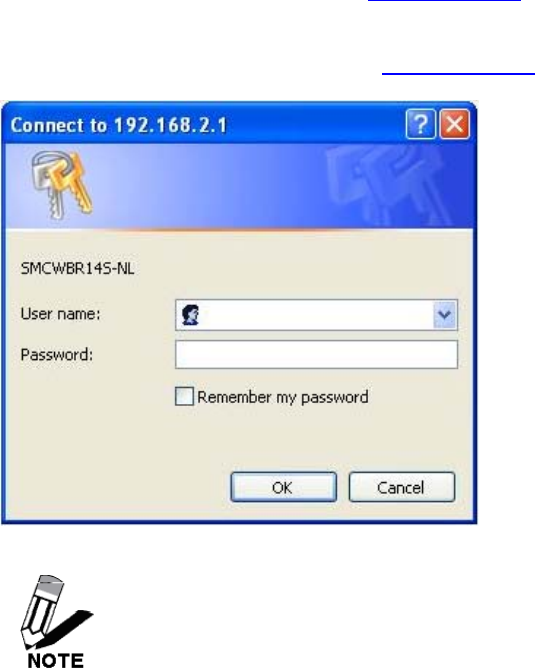Click the NOTE pencil icon
Viewport: 535px width, 671px height.
(x=55, y=613)
